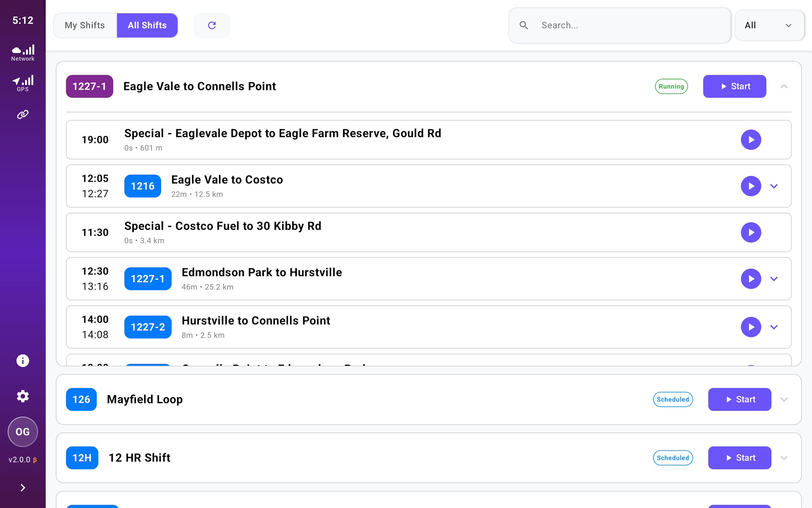Screen dimensions: 812x508
Task: Click the search magnifier icon
Action: point(523,25)
